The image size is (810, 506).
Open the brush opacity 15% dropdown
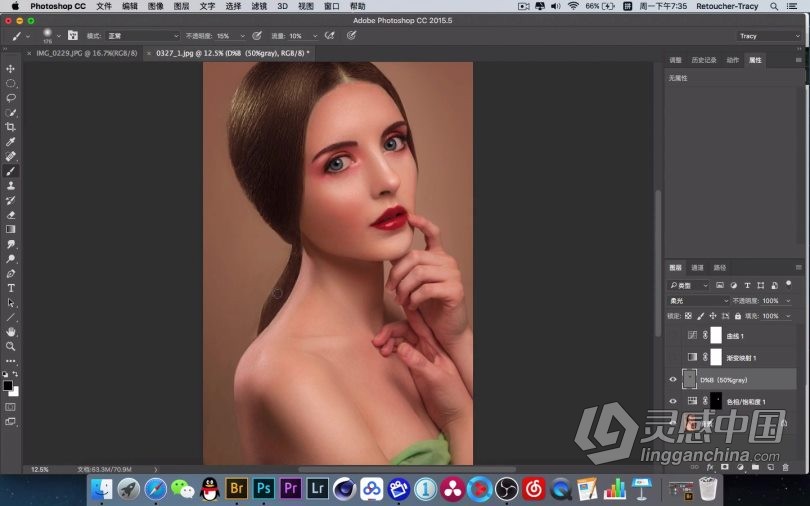tap(242, 36)
